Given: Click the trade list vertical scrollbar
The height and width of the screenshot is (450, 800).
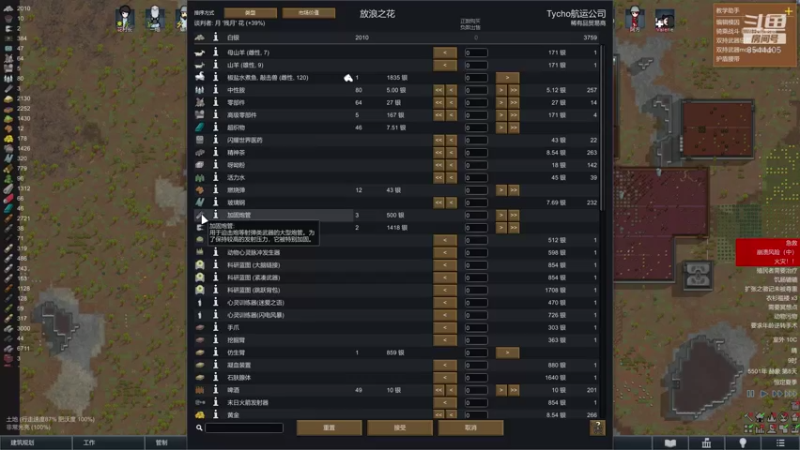Looking at the screenshot, I should pos(602,128).
